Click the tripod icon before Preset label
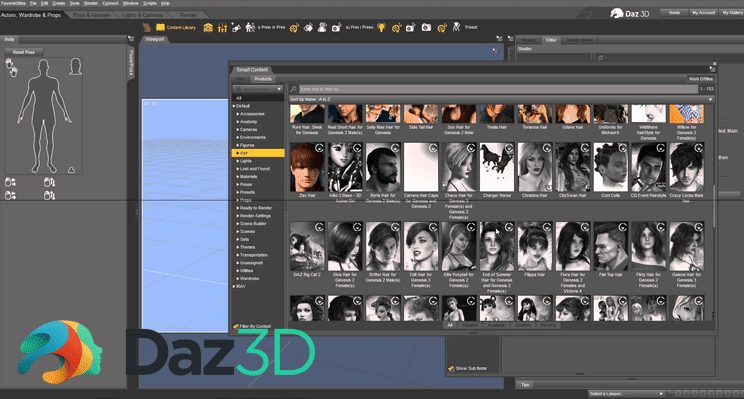 456,27
